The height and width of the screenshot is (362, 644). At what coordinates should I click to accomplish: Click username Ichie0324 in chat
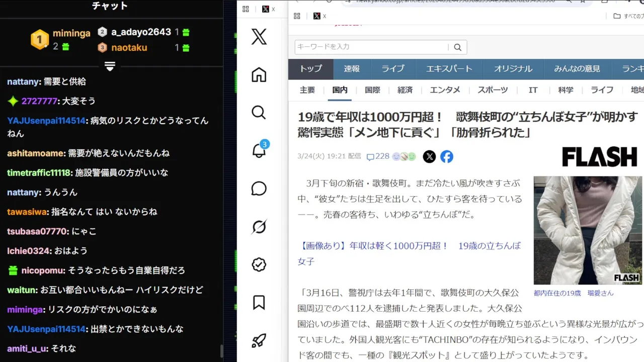pyautogui.click(x=29, y=250)
